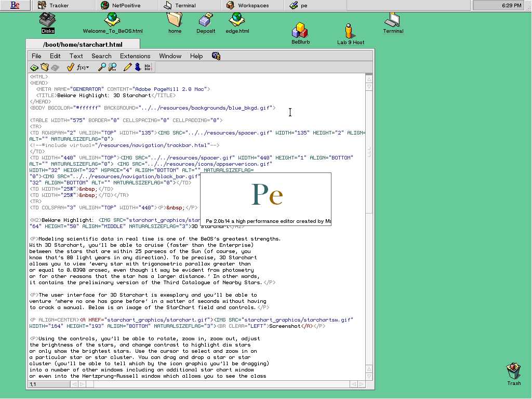Image resolution: width=532 pixels, height=399 pixels.
Task: Toggle the pencil read-only button
Action: tap(127, 67)
